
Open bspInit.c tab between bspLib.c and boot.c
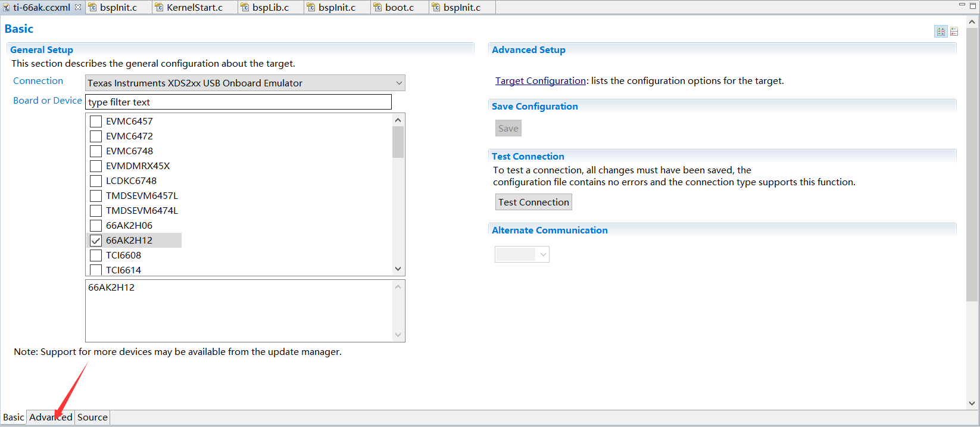coord(336,7)
